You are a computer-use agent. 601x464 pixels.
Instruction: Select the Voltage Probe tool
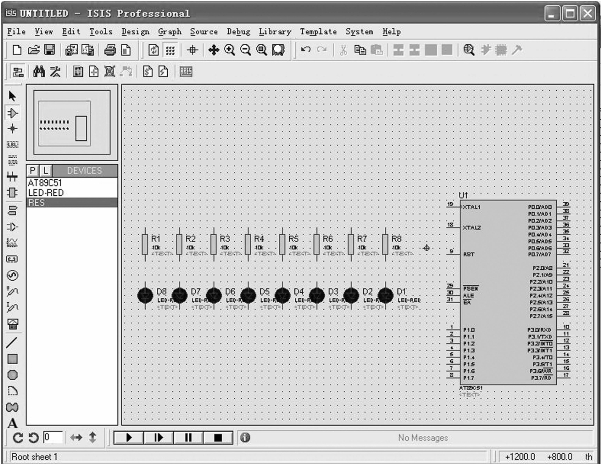[12, 291]
